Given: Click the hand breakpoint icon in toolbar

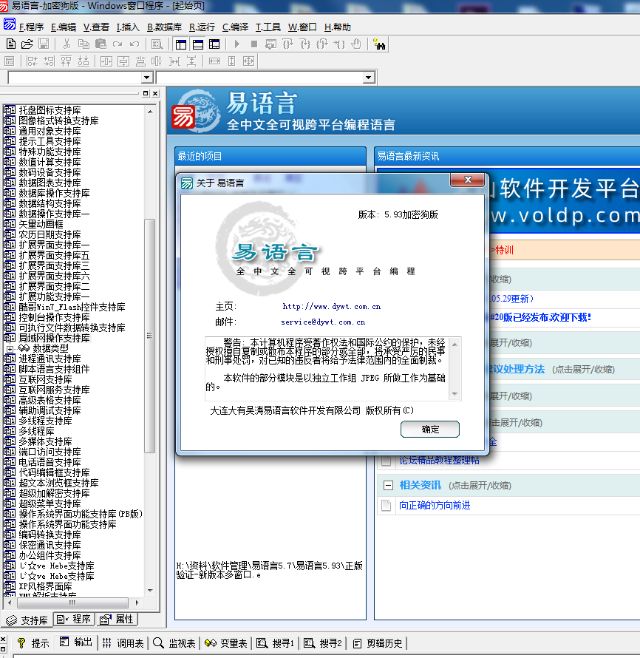Looking at the screenshot, I should tap(356, 44).
